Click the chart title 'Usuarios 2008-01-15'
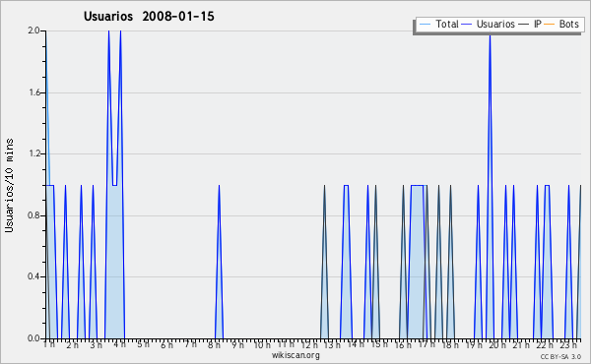This screenshot has width=591, height=364. (x=149, y=17)
